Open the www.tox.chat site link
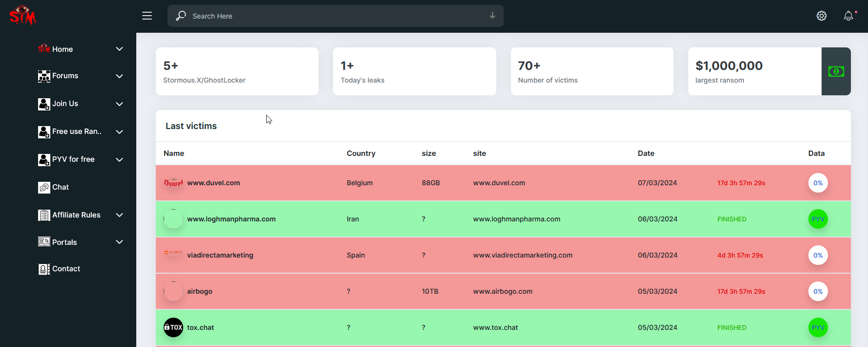 pyautogui.click(x=495, y=327)
